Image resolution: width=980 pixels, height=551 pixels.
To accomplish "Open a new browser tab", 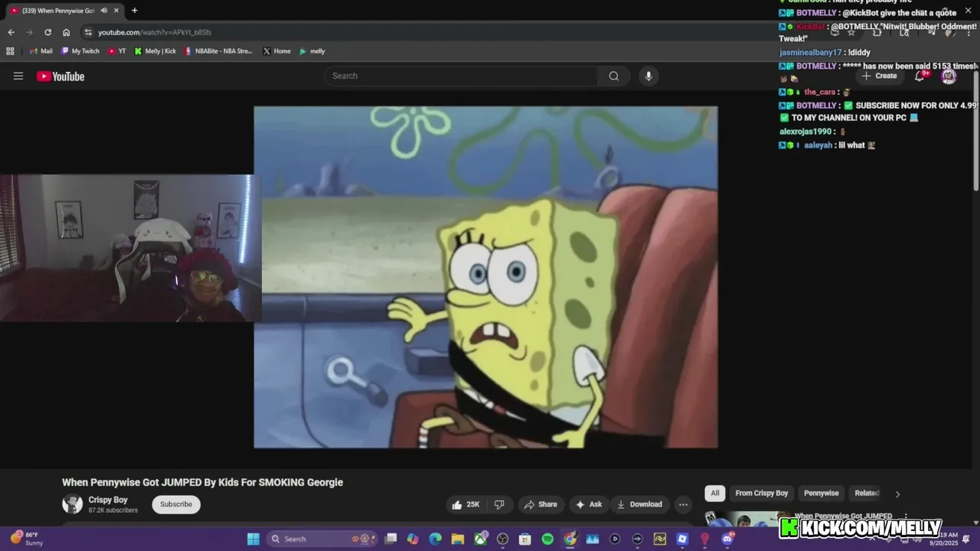I will [134, 11].
